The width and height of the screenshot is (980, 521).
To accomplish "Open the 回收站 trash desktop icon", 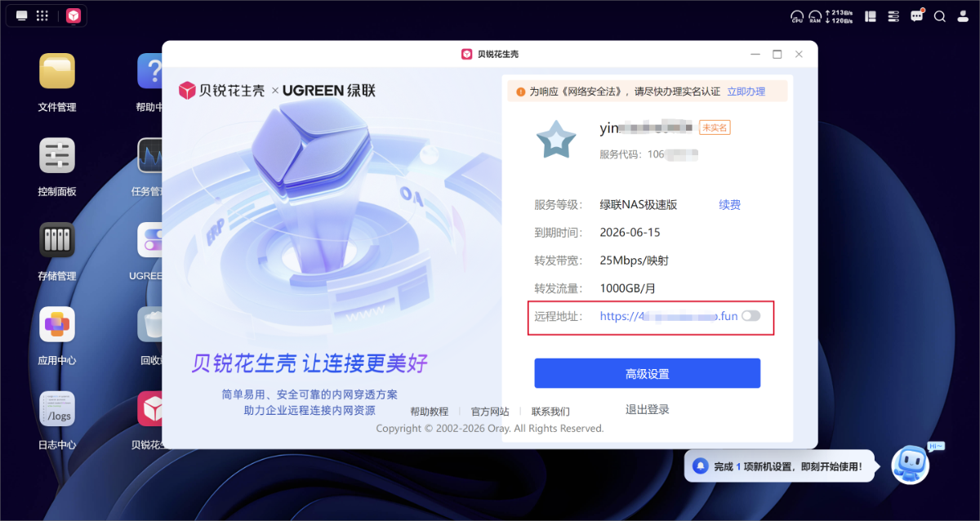I will pos(150,324).
